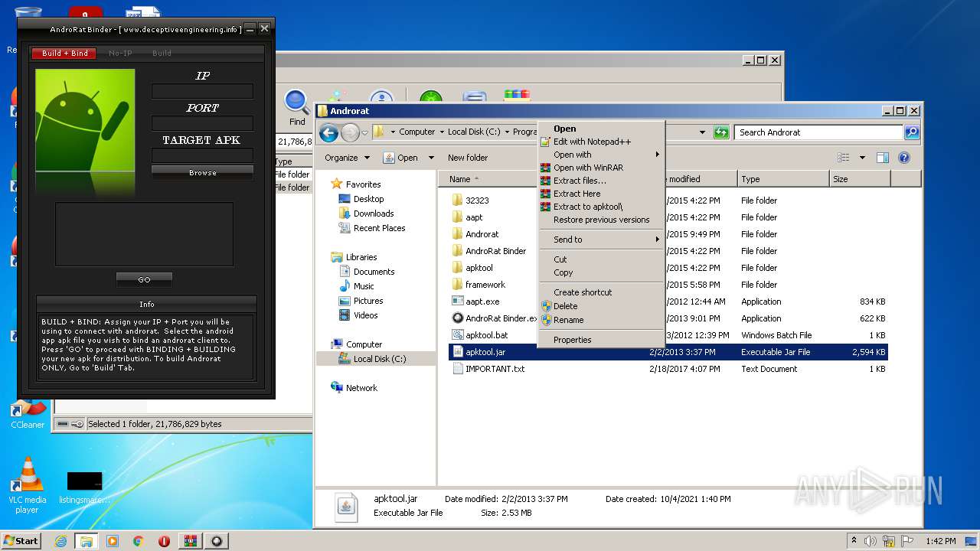Select the aapt.exe file icon
The image size is (980, 551).
[458, 302]
